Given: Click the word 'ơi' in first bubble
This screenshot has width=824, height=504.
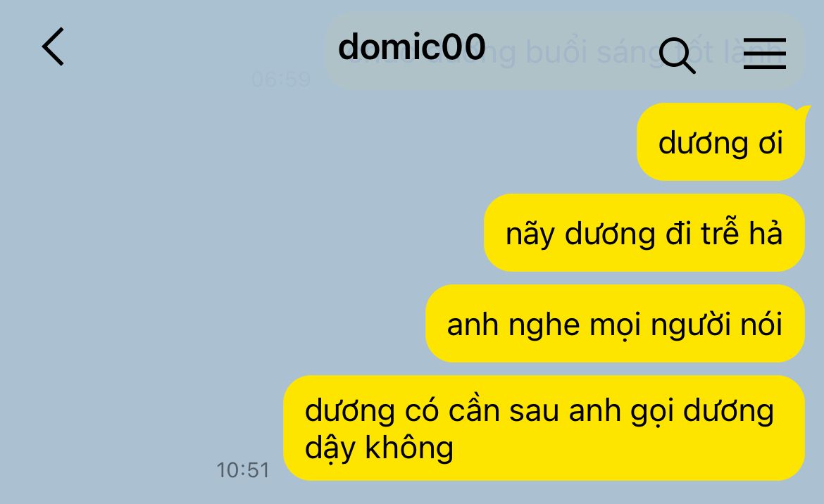Looking at the screenshot, I should [x=770, y=143].
